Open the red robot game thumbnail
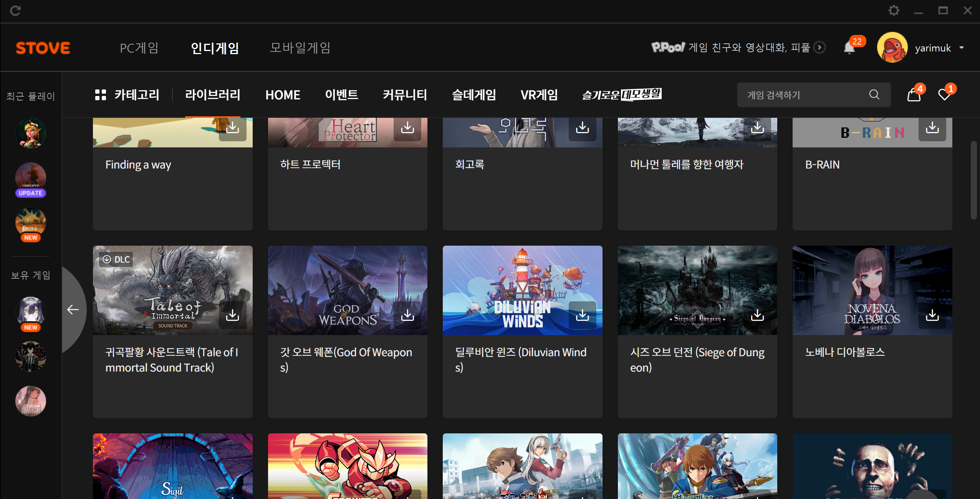The width and height of the screenshot is (980, 499). click(348, 466)
